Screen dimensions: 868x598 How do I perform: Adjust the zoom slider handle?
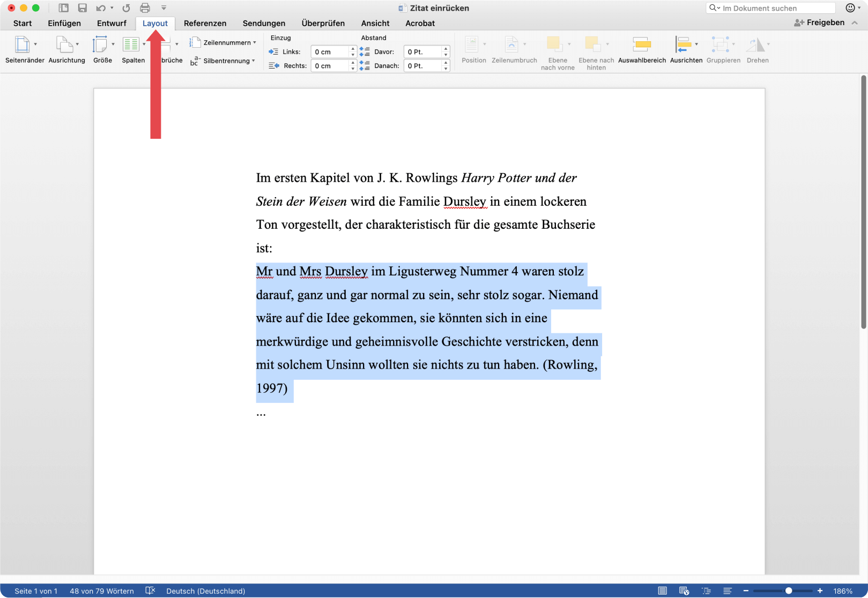(789, 590)
